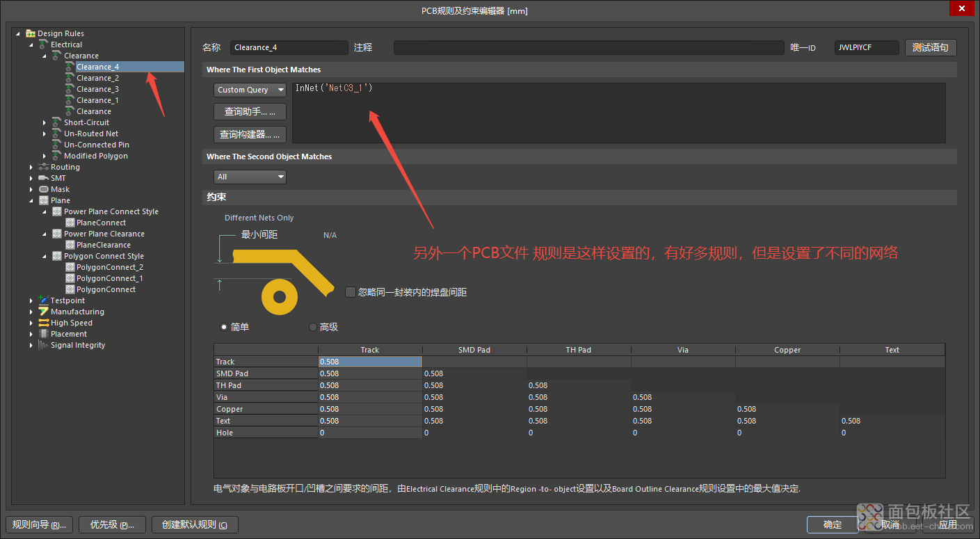Image resolution: width=980 pixels, height=539 pixels.
Task: Click the Electrical category icon
Action: click(44, 45)
